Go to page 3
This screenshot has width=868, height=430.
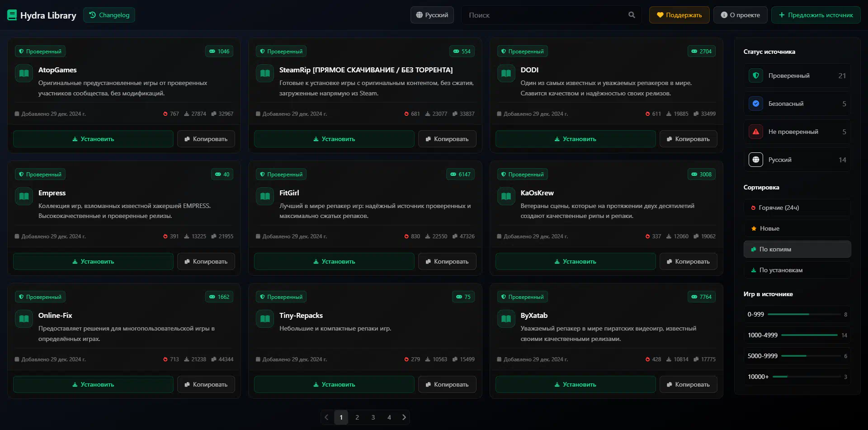click(x=373, y=417)
